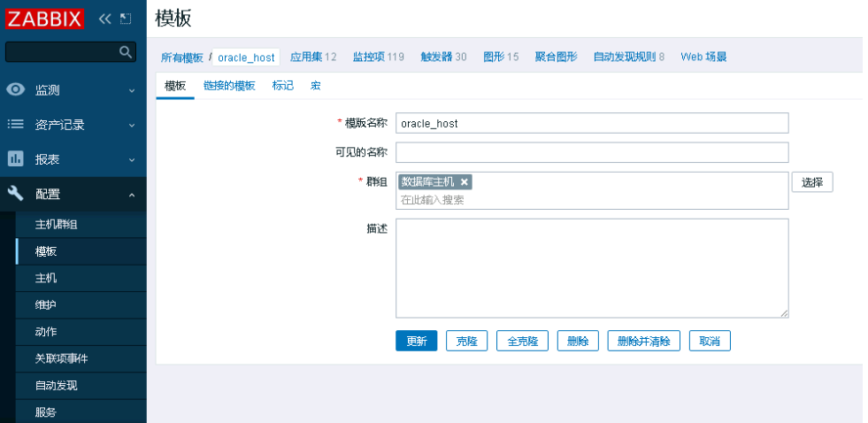Click the 删除并清除 button

[x=644, y=341]
